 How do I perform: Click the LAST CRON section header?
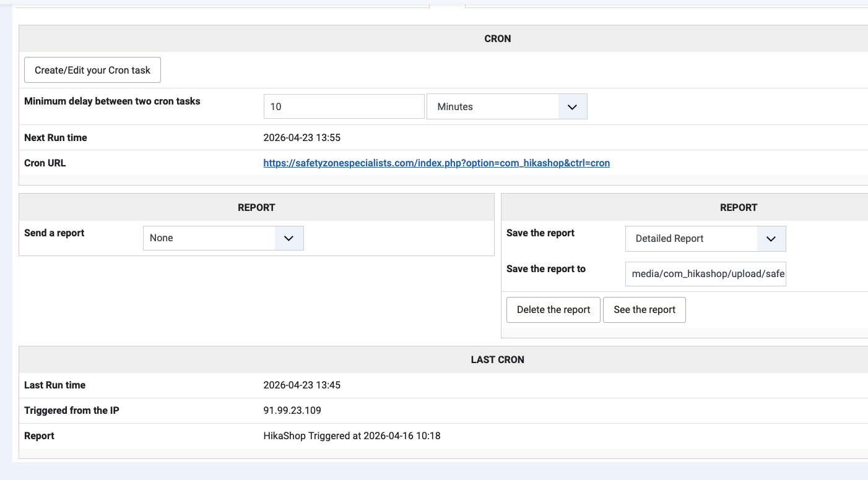click(x=497, y=359)
